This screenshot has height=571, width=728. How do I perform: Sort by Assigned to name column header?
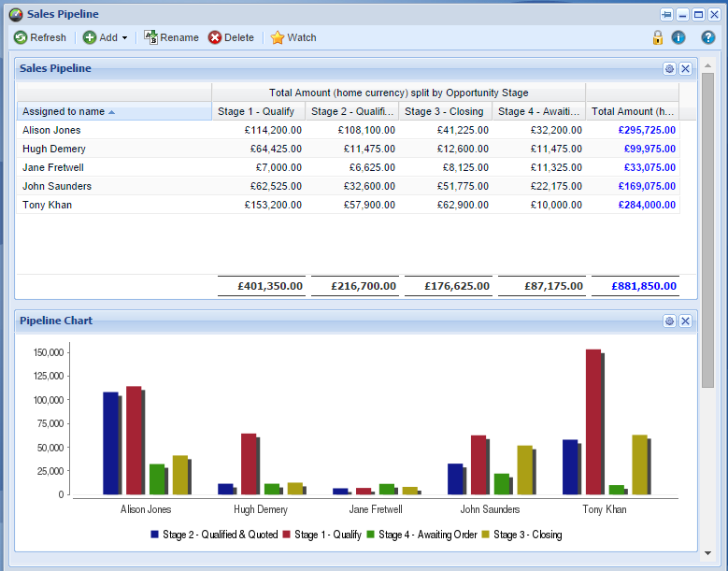(114, 111)
